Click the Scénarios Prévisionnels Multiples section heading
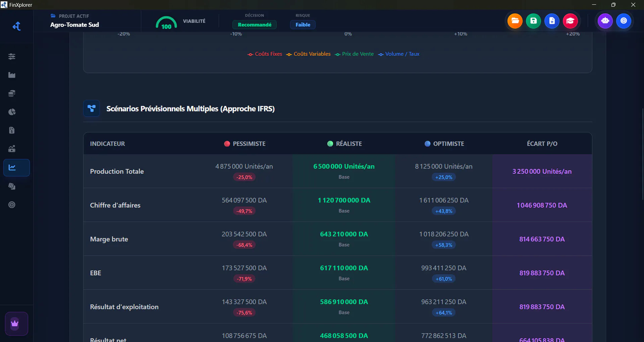This screenshot has height=342, width=644. point(191,109)
